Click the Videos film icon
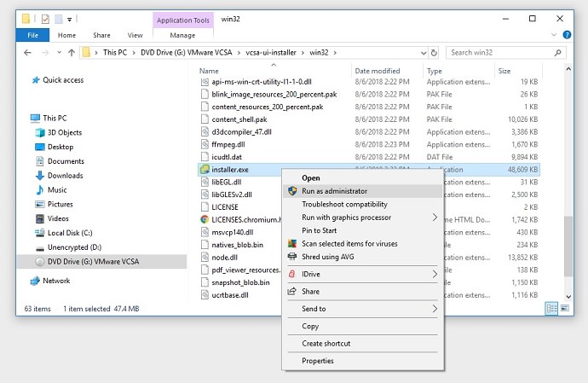Screen dimensions: 588x383 [x=40, y=218]
